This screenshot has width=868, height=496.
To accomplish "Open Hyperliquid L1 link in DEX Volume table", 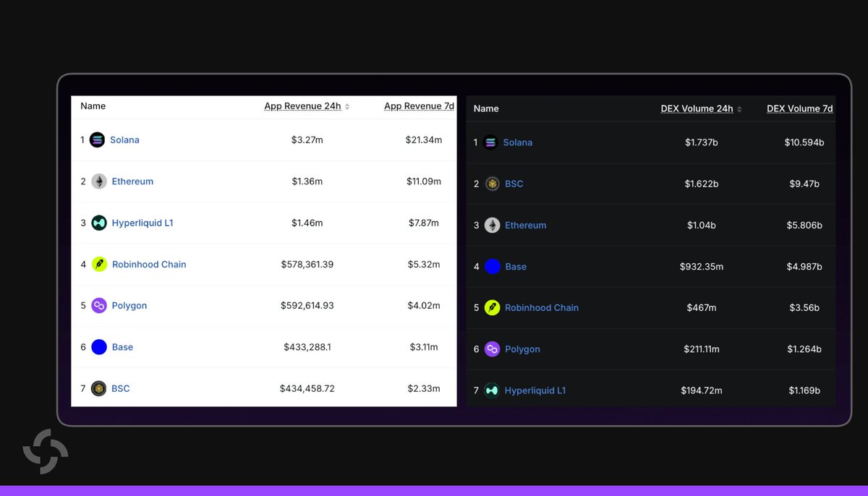I will point(535,390).
